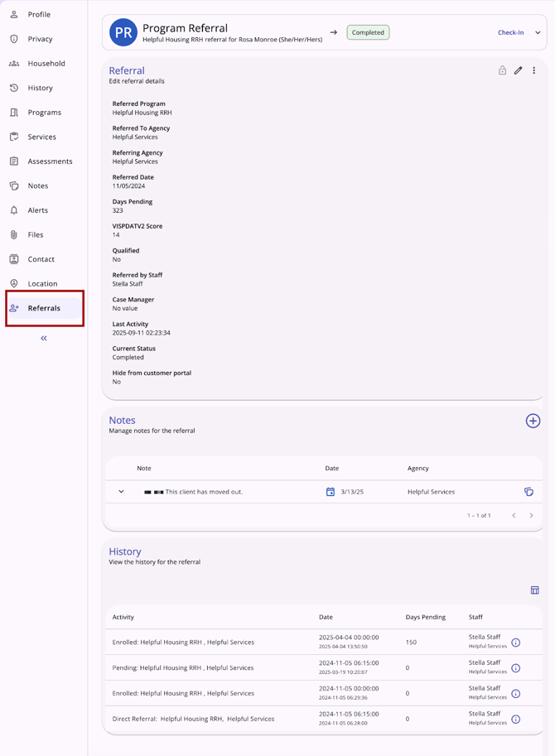555x756 pixels.
Task: Copy the 'client has moved out' note
Action: click(528, 492)
